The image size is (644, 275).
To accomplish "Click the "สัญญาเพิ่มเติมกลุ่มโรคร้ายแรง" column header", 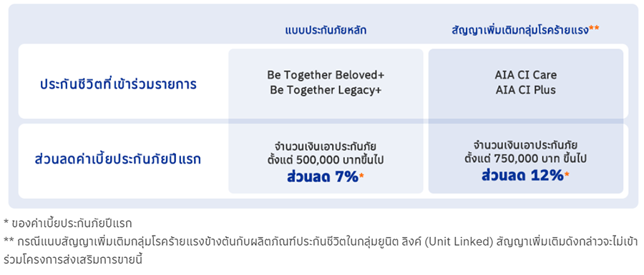I will click(x=519, y=30).
